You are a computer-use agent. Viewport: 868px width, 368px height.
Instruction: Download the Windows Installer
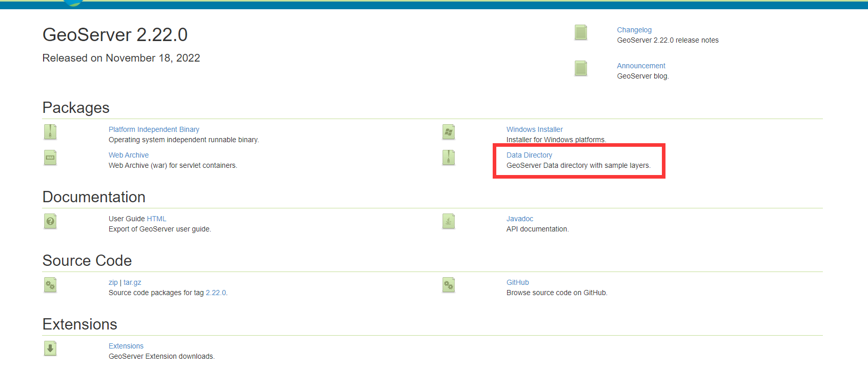pos(535,129)
